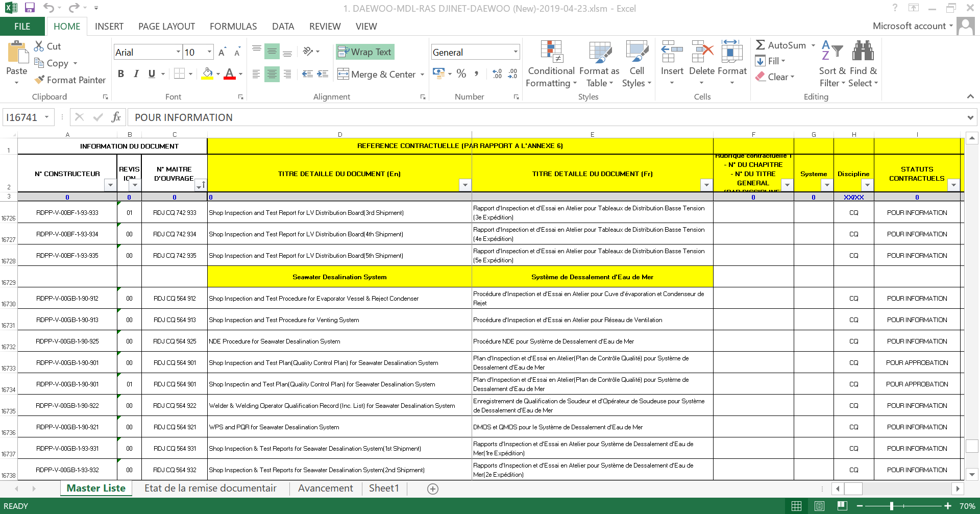This screenshot has width=980, height=514.
Task: Toggle align text left
Action: (x=256, y=74)
